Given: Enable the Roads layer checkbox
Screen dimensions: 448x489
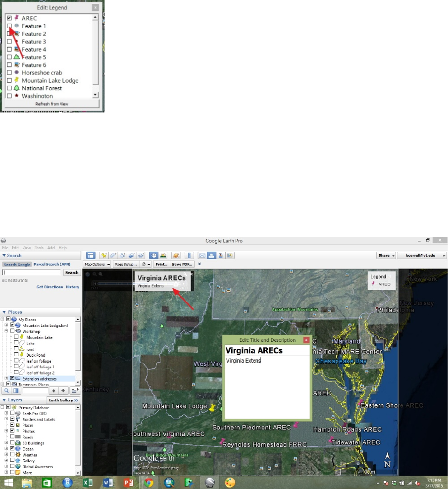Looking at the screenshot, I should [x=12, y=436].
